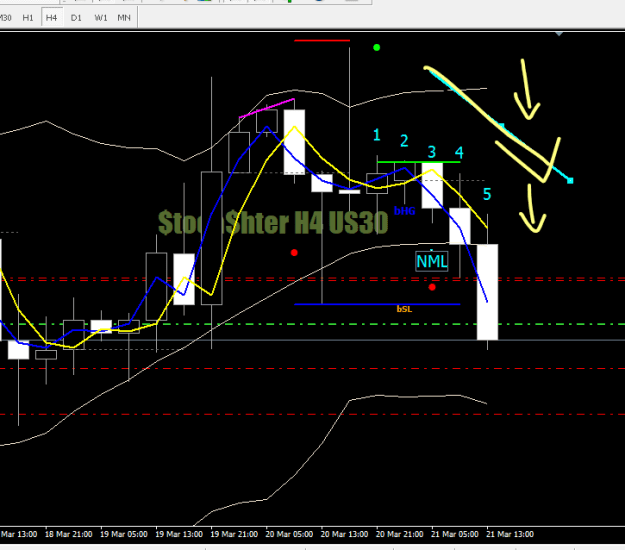Change chart to W1 weekly timeframe
Viewport: 625px width, 550px height.
[x=100, y=18]
